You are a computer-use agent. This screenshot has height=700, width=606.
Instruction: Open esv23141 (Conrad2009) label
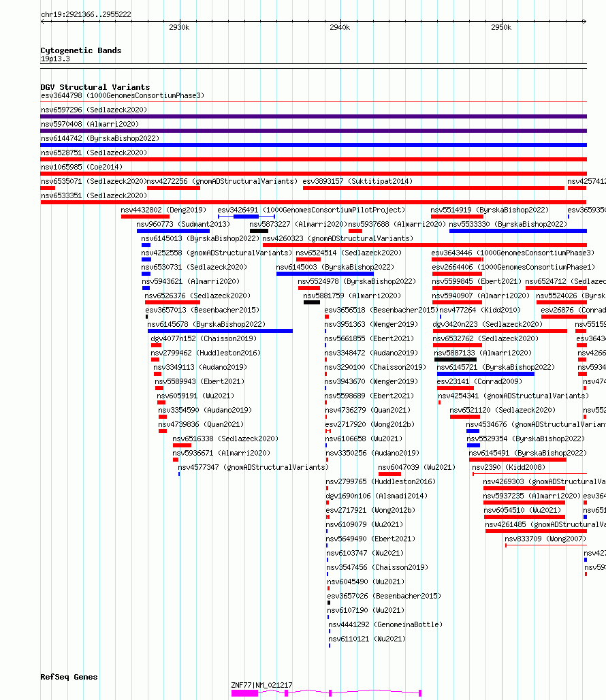479,381
